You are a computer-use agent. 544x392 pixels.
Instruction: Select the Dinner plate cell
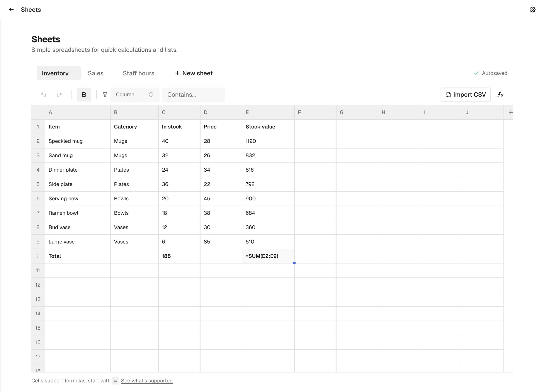pos(78,170)
